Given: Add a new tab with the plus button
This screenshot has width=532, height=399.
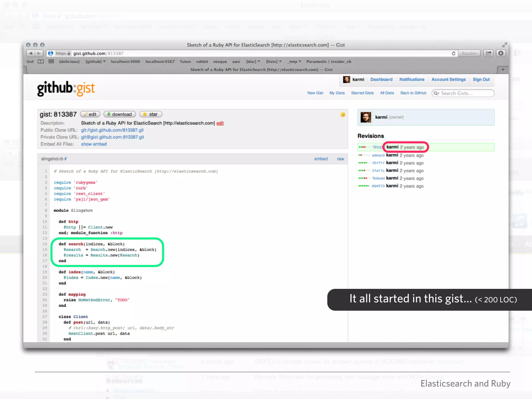Looking at the screenshot, I should pyautogui.click(x=503, y=70).
